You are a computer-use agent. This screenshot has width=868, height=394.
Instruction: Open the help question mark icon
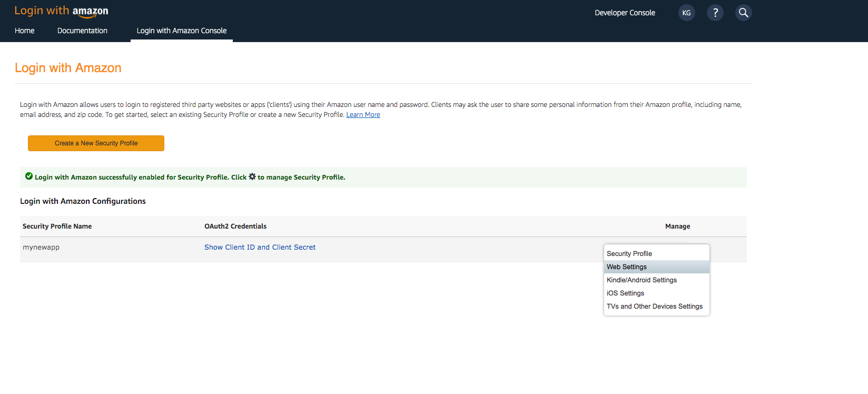(x=715, y=13)
